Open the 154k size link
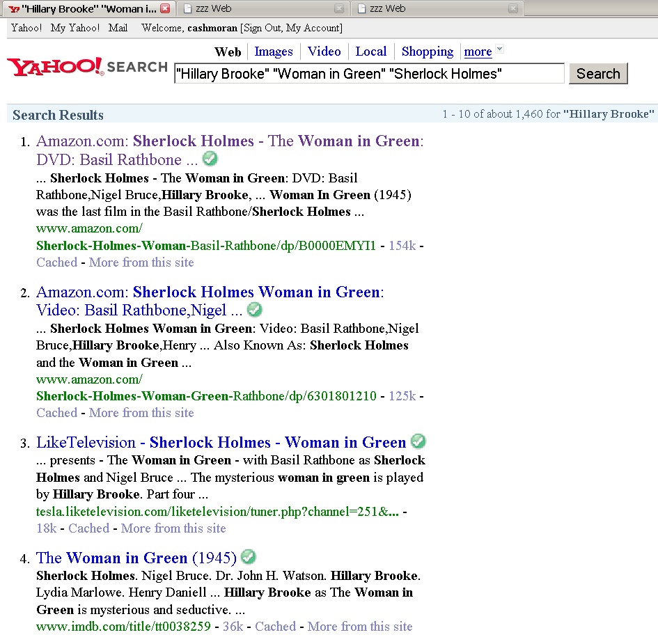658x644 pixels. (402, 246)
